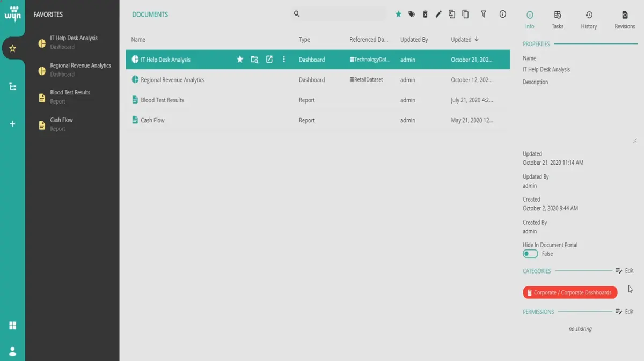644x361 pixels.
Task: Click the search magnifier icon
Action: (297, 14)
